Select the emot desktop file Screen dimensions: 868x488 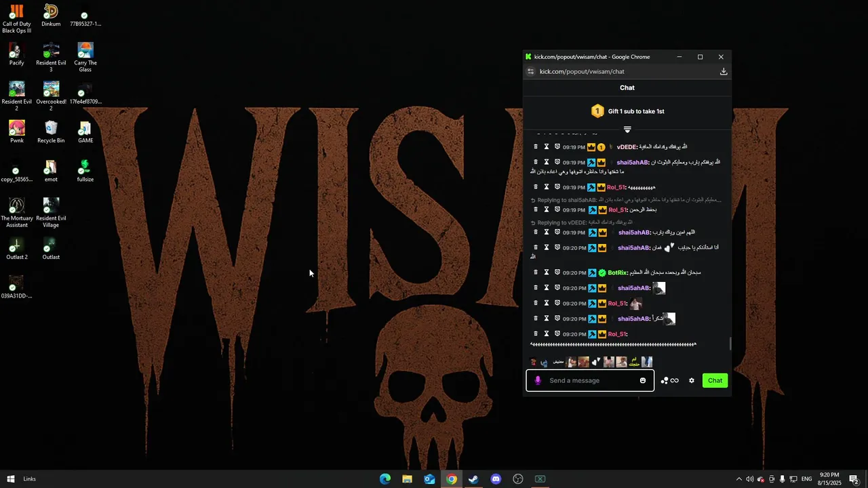click(51, 171)
